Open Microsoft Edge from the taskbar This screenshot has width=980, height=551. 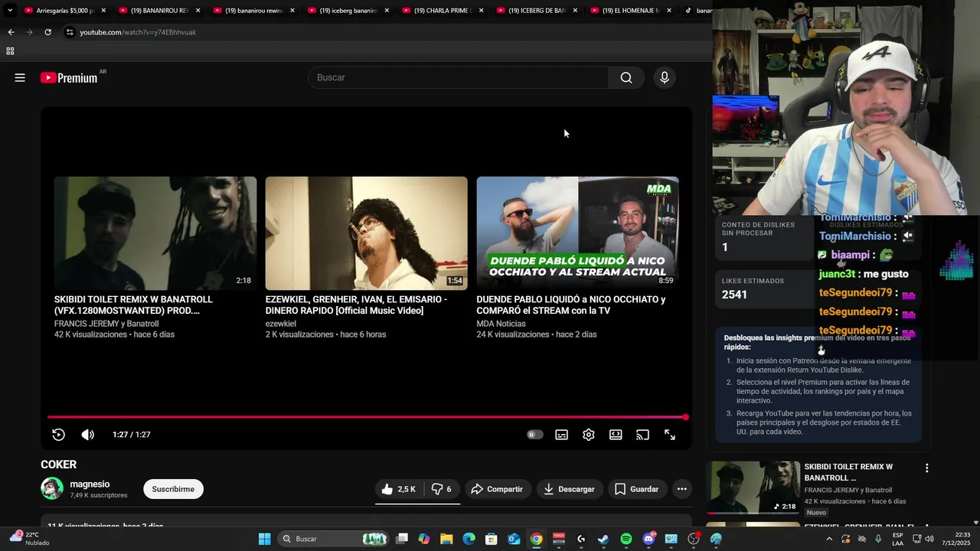coord(469,539)
